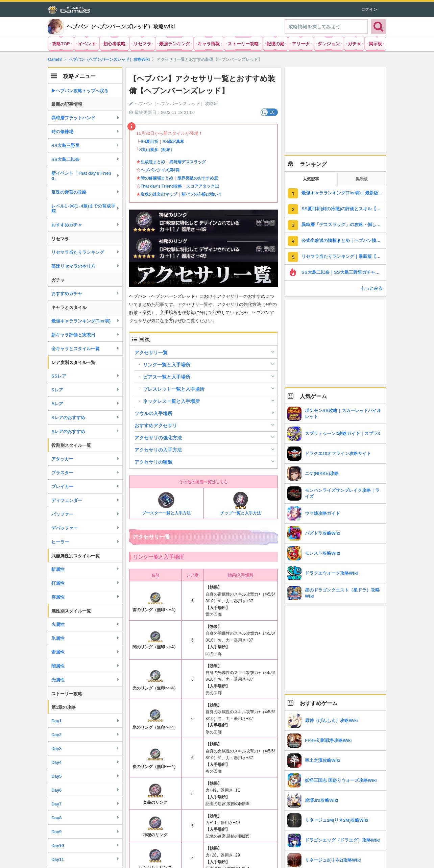
Task: Open the SS夏目祈 style link
Action: click(149, 142)
